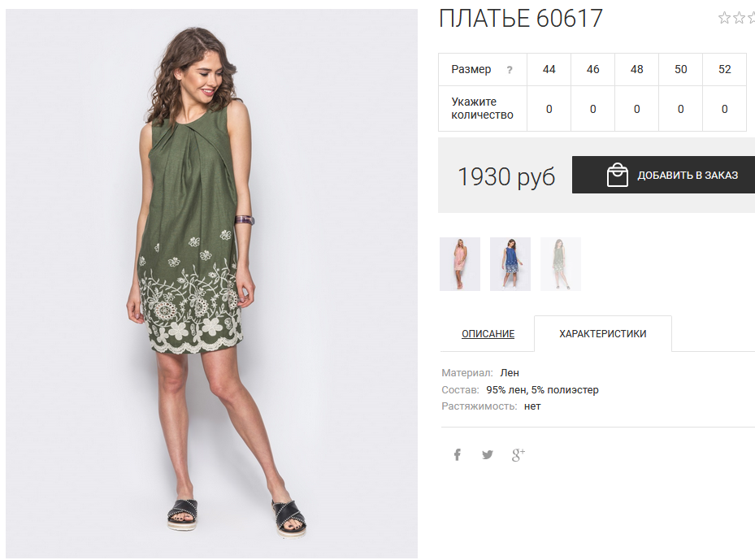This screenshot has width=755, height=560.
Task: Add to order with ДОБАВИТЬ В ЗАКАЗ
Action: coord(663,175)
